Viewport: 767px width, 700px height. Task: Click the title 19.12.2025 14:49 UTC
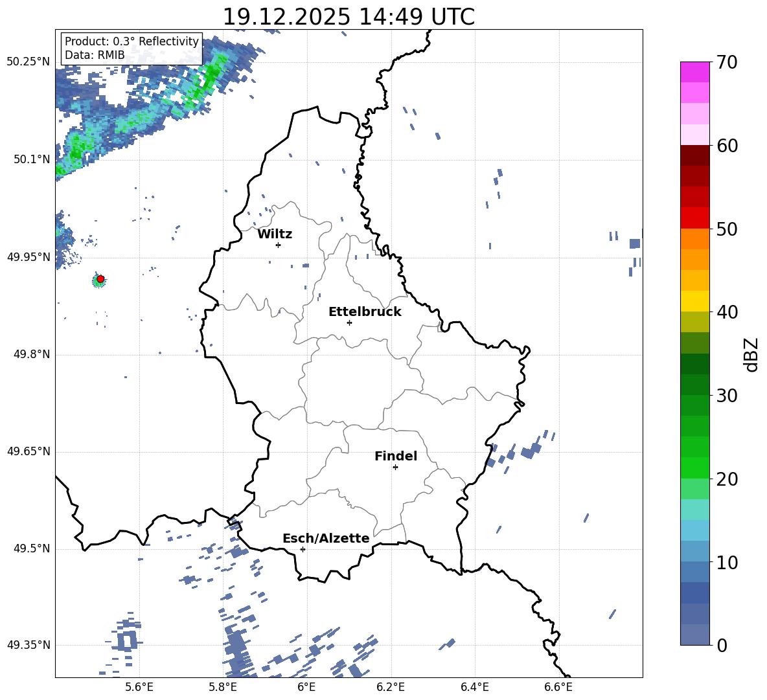[349, 16]
